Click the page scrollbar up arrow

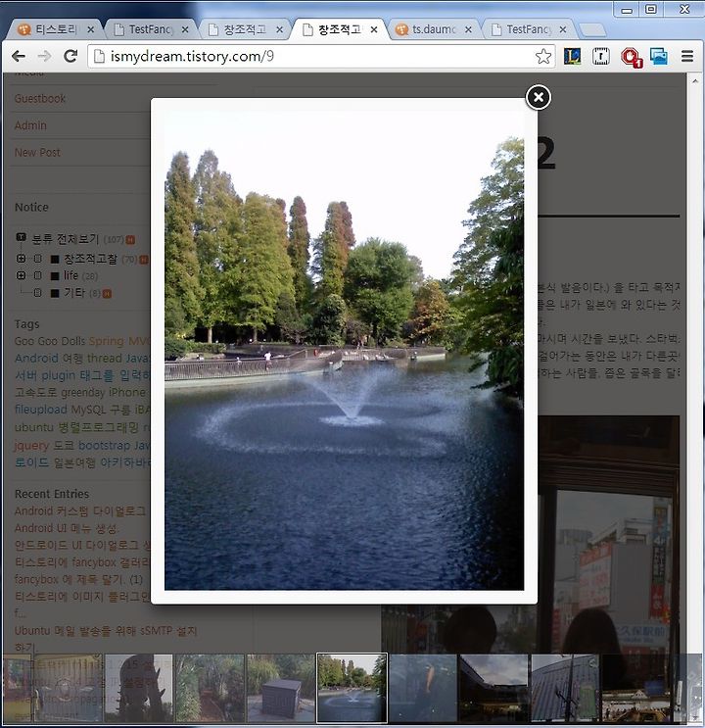(x=695, y=80)
